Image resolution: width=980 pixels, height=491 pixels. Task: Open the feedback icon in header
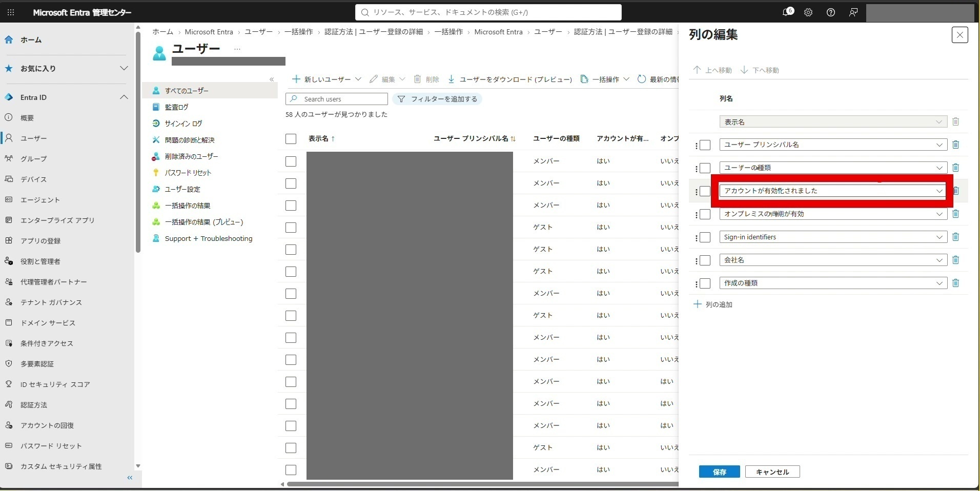click(853, 12)
